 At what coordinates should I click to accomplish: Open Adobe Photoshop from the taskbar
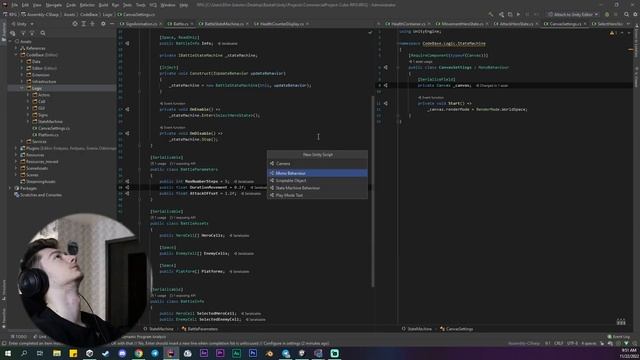click(253, 353)
